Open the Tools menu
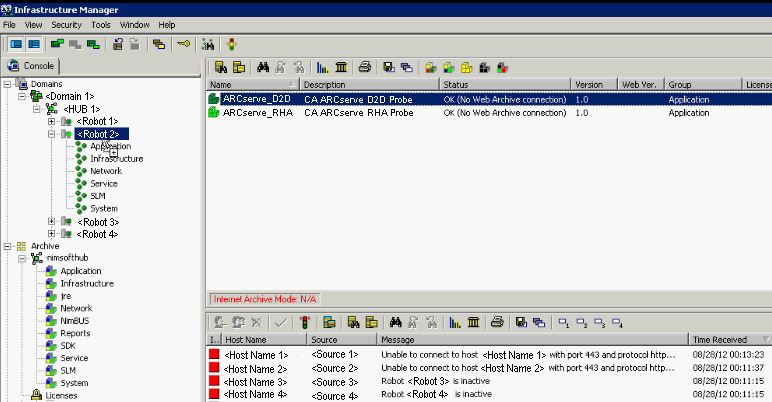Viewport: 772px width, 402px height. coord(100,25)
